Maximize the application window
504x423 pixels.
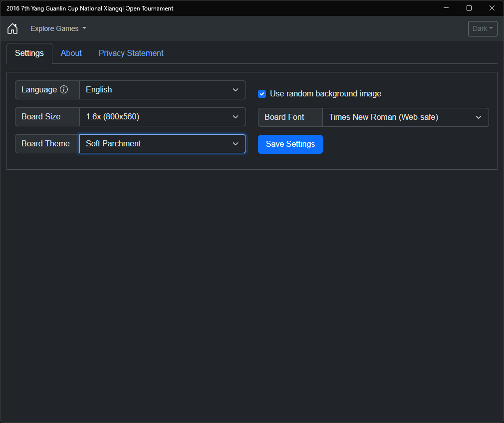pos(469,8)
